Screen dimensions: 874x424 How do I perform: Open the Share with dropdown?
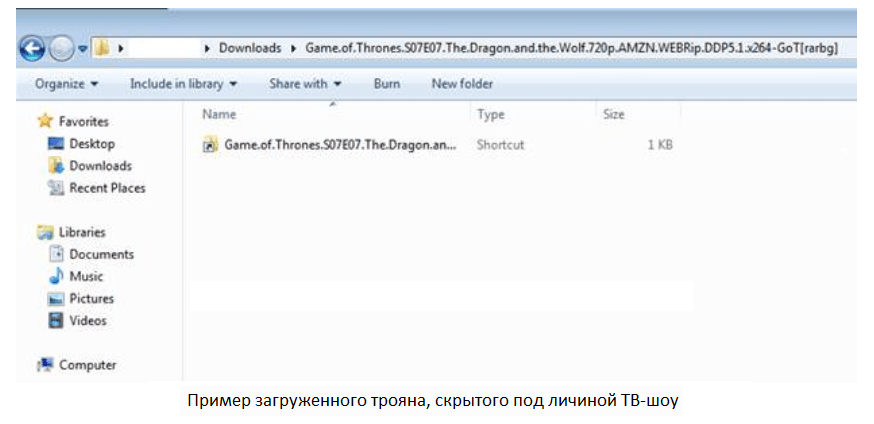305,84
